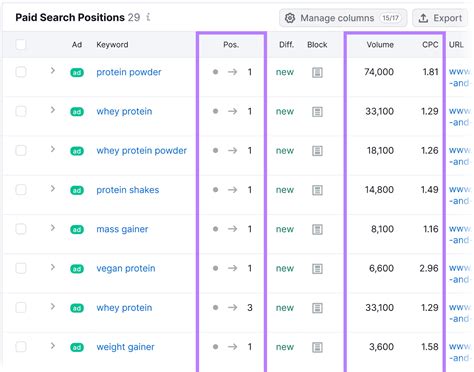Viewport: 474px width, 372px height.
Task: Click CPC value 1.58
Action: tap(430, 347)
